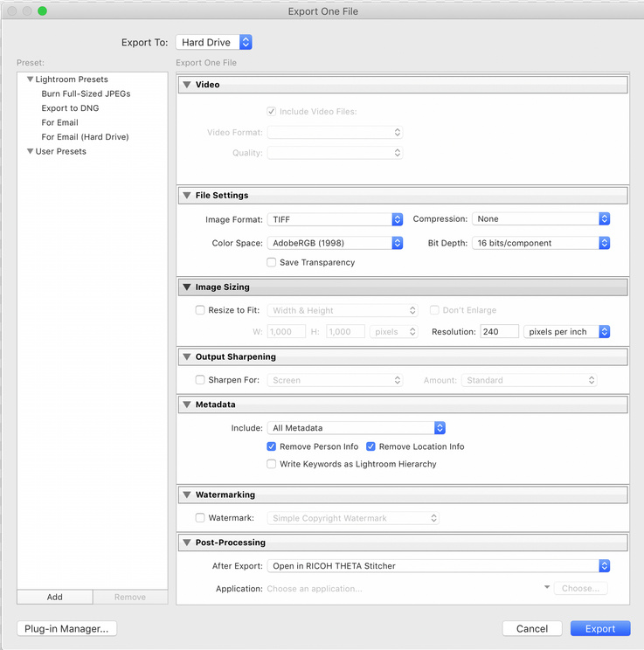The width and height of the screenshot is (644, 650).
Task: Click the H height input field
Action: point(345,332)
